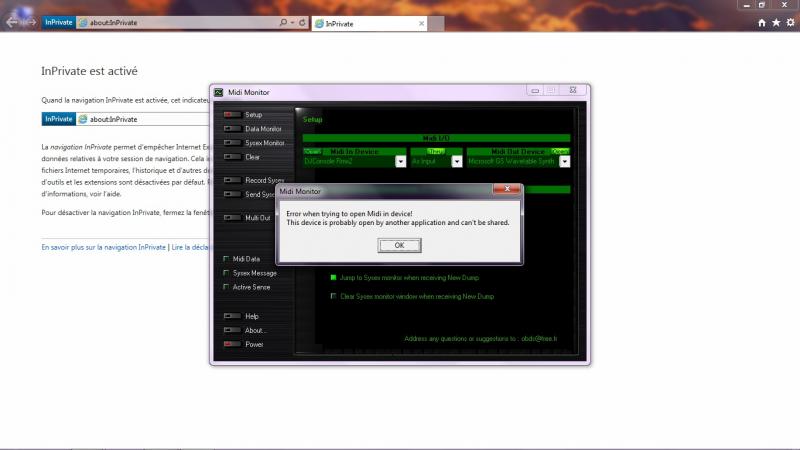Screen dimensions: 800x450
Task: Toggle the Active Sense checkbox
Action: click(x=226, y=287)
